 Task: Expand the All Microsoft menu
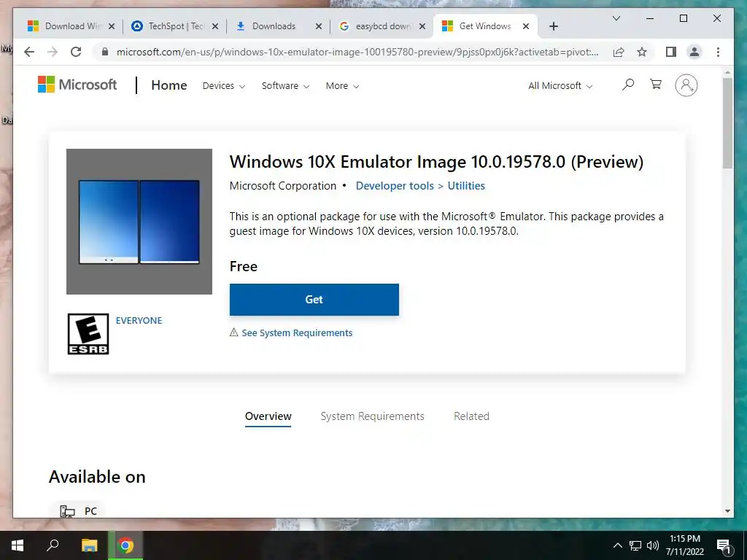point(560,86)
